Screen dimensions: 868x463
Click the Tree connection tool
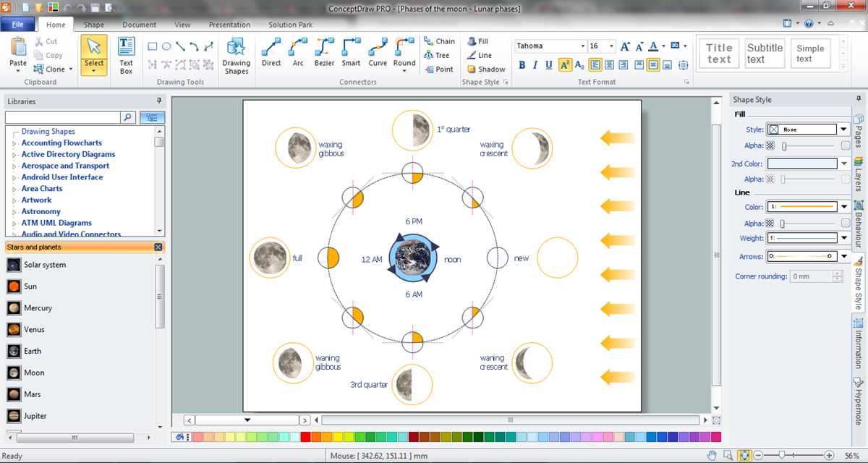click(x=436, y=55)
